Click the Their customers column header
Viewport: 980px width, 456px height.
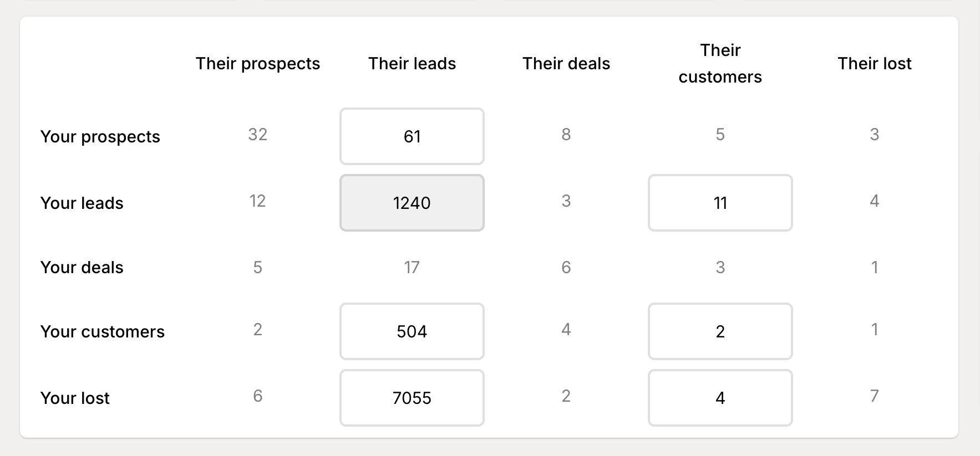tap(719, 63)
